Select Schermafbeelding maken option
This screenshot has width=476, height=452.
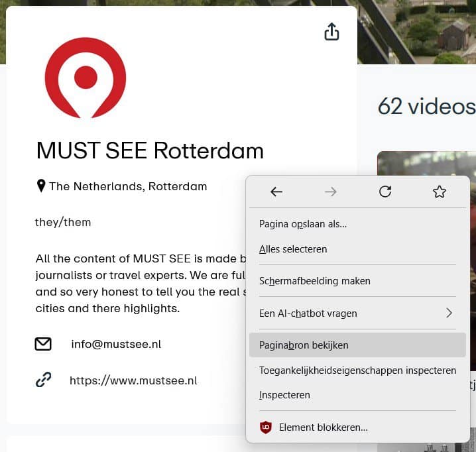[x=314, y=281]
